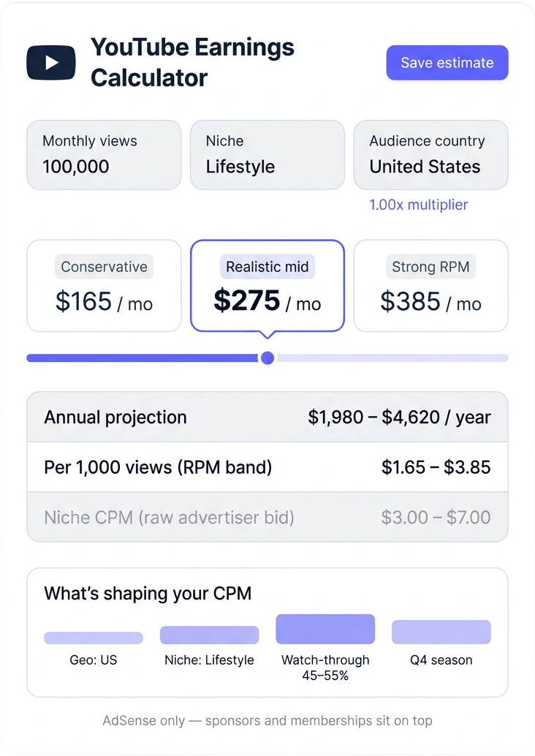Screen dimensions: 535x756
Task: Click the RPM slider handle
Action: (267, 358)
